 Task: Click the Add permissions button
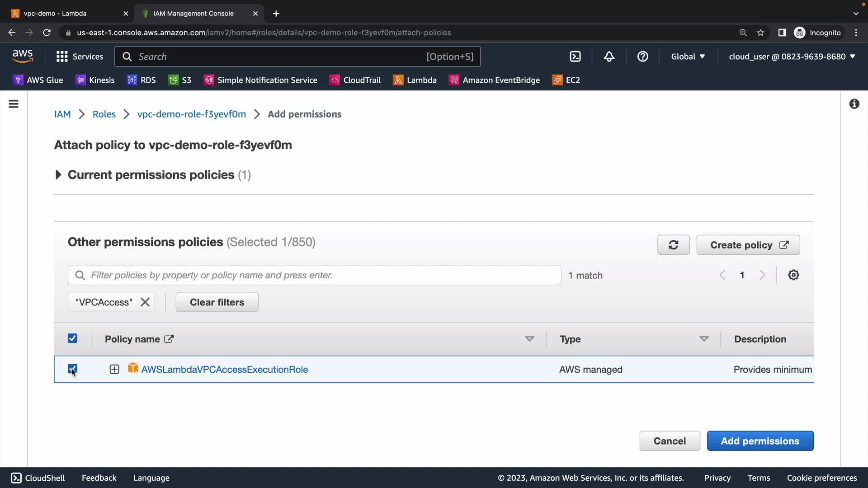tap(759, 441)
